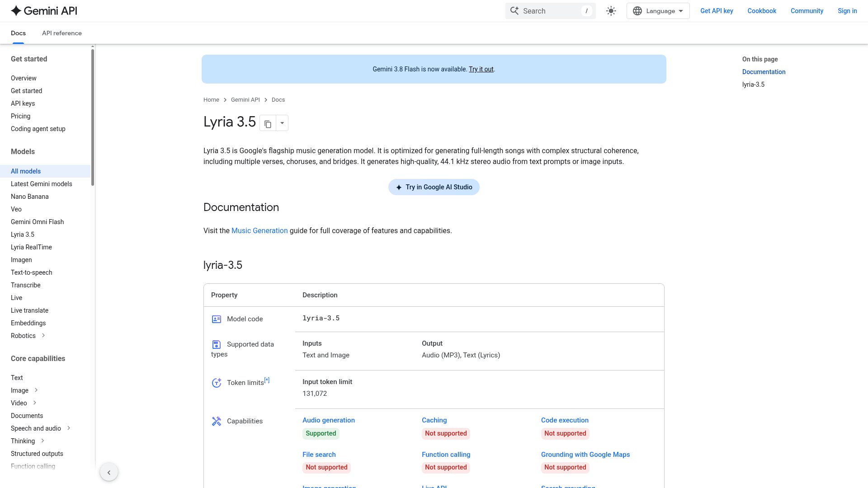Toggle the light/dark theme sun icon
The height and width of the screenshot is (488, 868).
coord(611,11)
